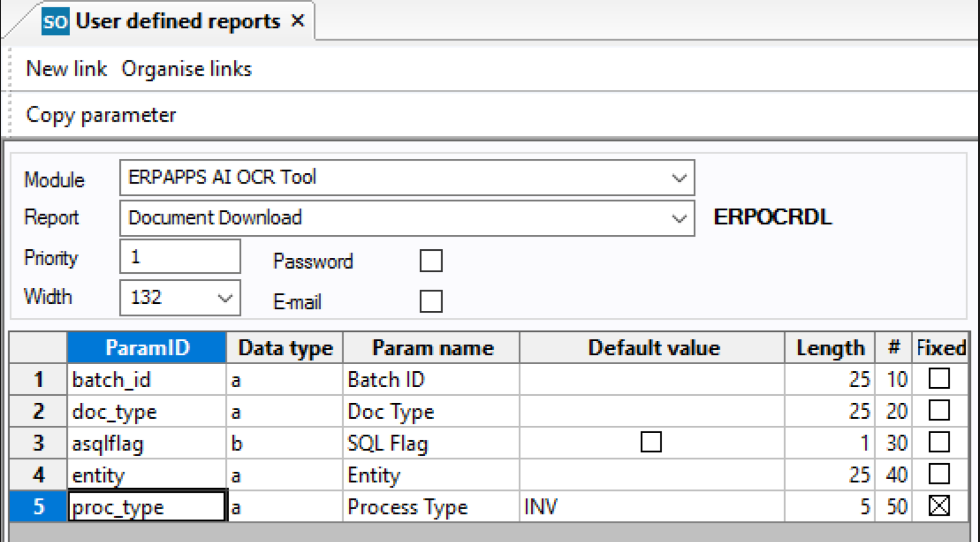Image resolution: width=980 pixels, height=542 pixels.
Task: Check Fixed for the batch_id row
Action: (939, 379)
